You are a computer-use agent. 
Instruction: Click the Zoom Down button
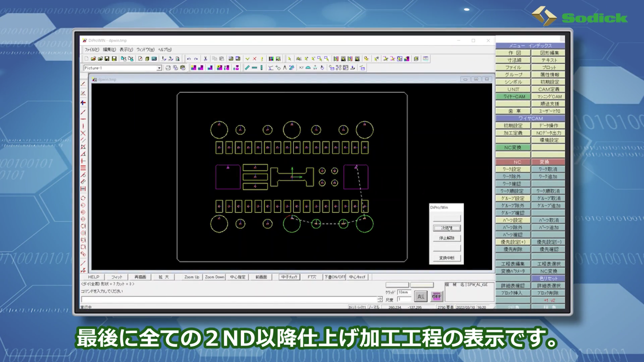[214, 277]
